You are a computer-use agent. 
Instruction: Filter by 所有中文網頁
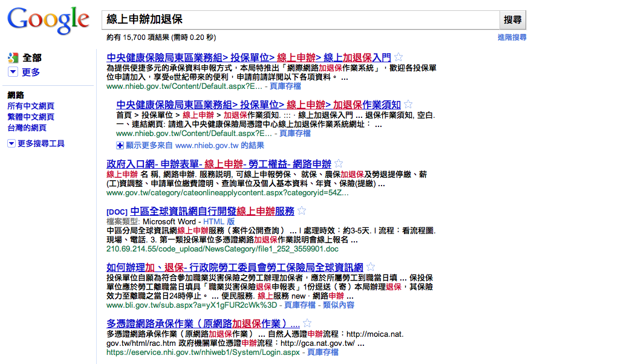[31, 106]
